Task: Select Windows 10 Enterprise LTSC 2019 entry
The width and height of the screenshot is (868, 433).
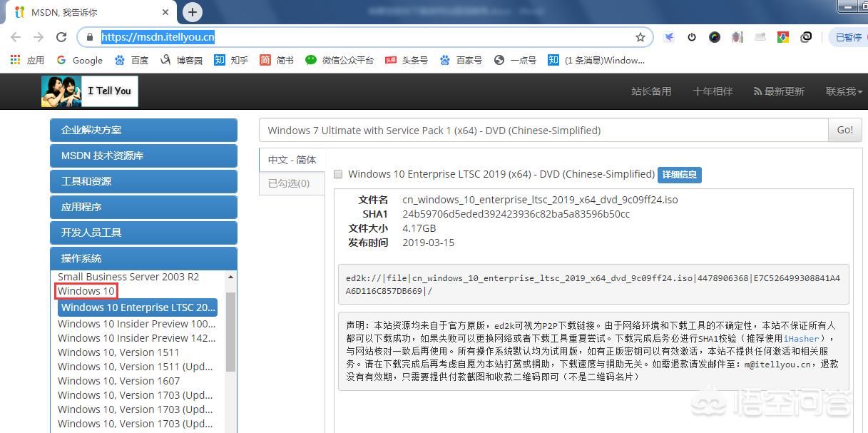Action: coord(138,307)
